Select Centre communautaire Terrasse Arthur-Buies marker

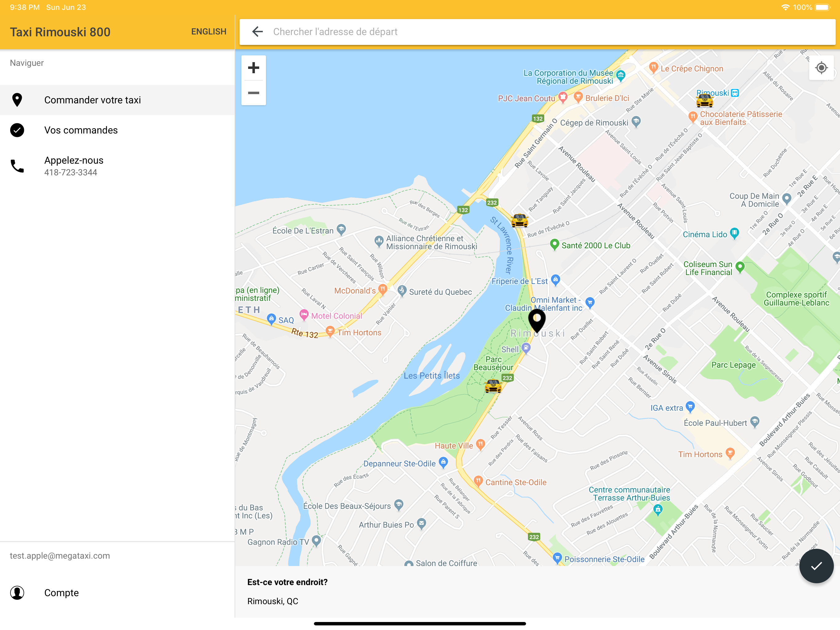click(x=658, y=510)
